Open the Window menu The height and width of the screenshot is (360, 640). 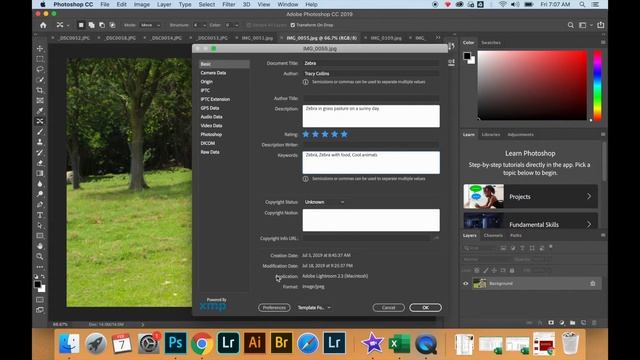click(x=287, y=4)
